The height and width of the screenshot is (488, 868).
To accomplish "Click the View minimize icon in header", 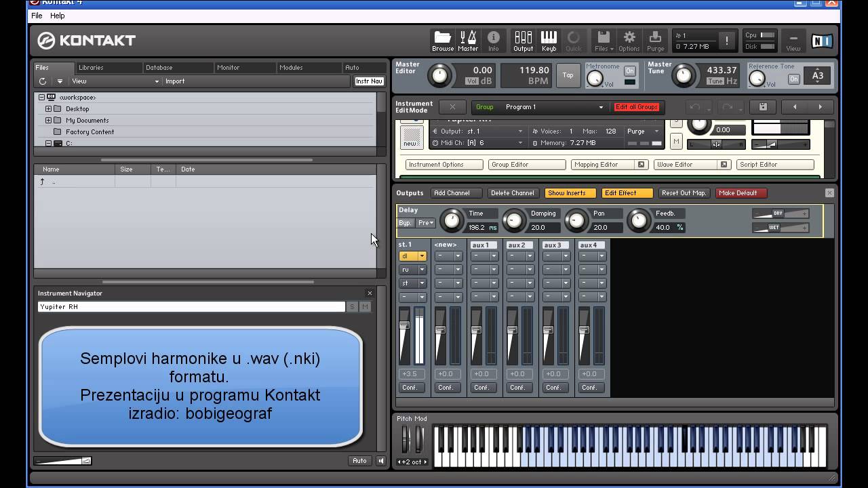I will tap(793, 41).
